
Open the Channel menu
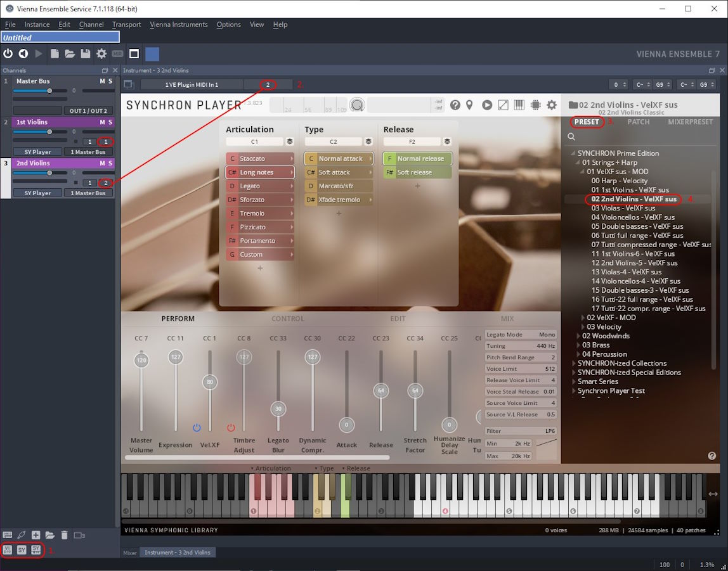(x=91, y=25)
